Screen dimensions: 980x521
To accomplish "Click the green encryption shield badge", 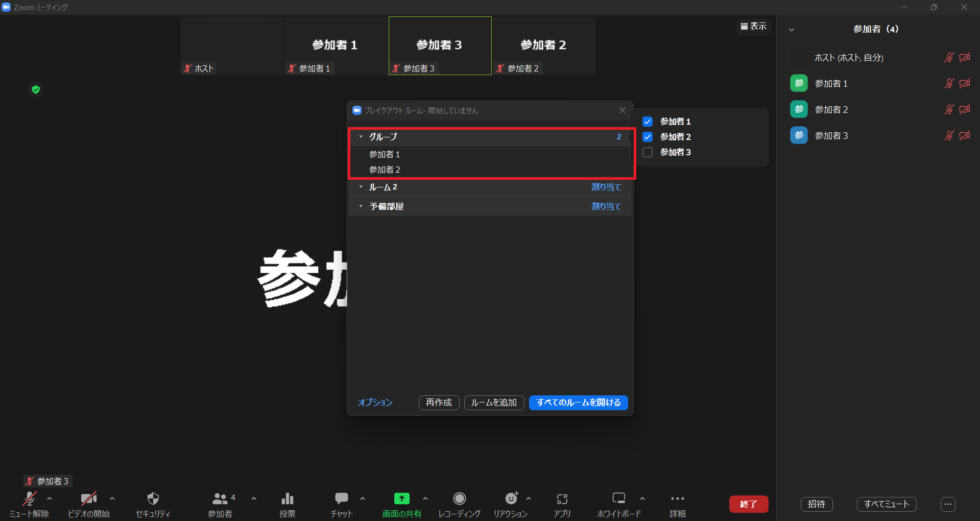I will pos(36,90).
